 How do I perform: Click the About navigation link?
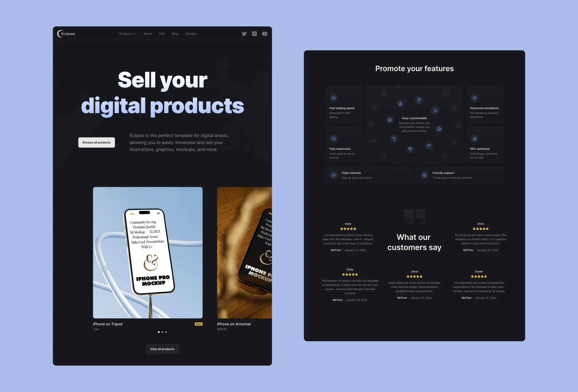[147, 34]
